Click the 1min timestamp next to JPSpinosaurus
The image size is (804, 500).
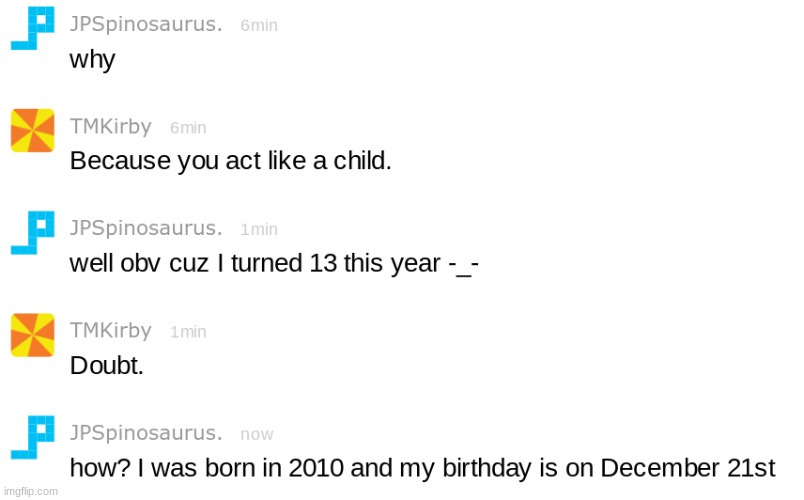(259, 229)
